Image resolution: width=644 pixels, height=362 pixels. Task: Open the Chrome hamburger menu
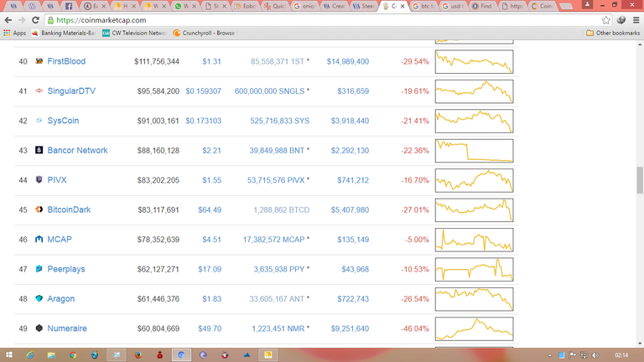point(636,20)
